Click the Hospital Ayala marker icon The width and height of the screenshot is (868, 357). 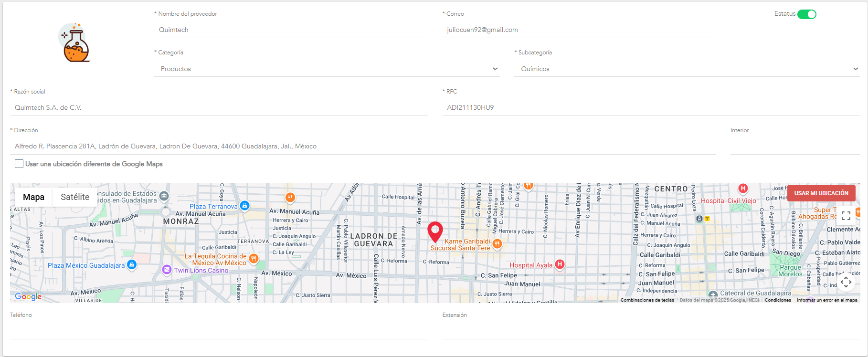(x=560, y=264)
